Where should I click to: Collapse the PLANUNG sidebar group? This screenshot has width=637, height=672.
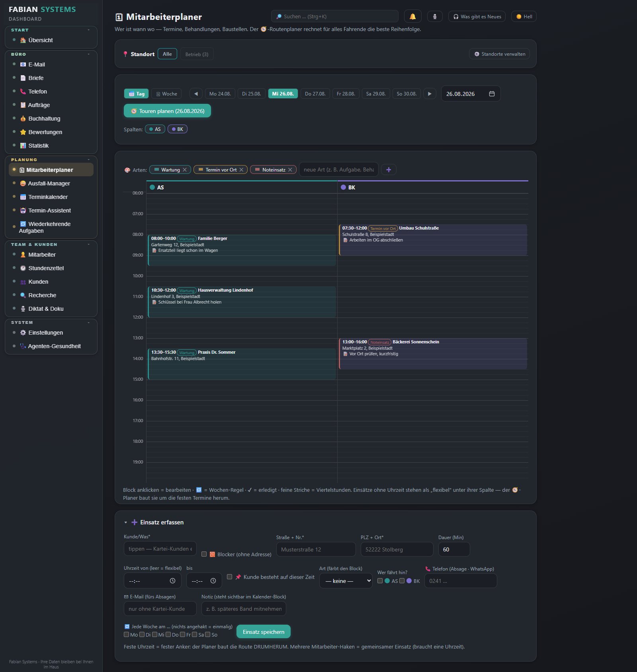pos(88,160)
